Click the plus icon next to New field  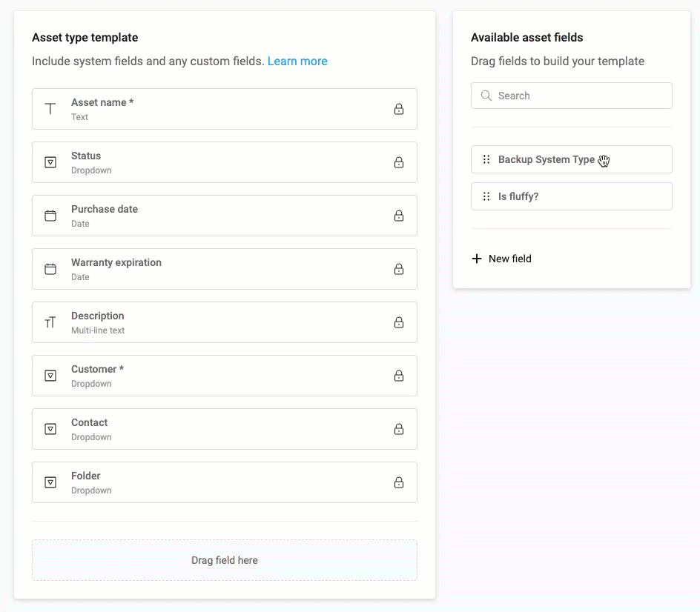(477, 259)
